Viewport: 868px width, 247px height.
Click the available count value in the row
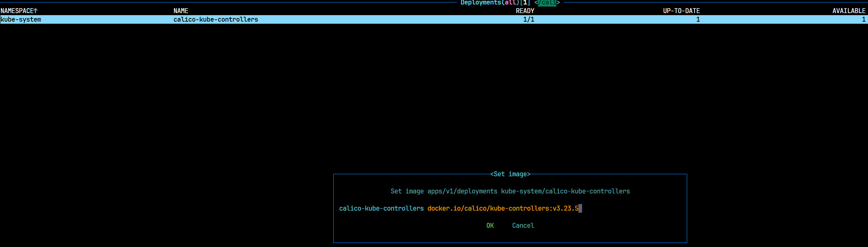pos(864,20)
